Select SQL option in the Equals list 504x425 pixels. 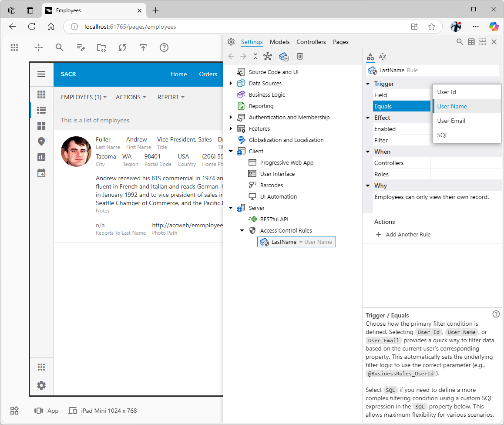[442, 135]
